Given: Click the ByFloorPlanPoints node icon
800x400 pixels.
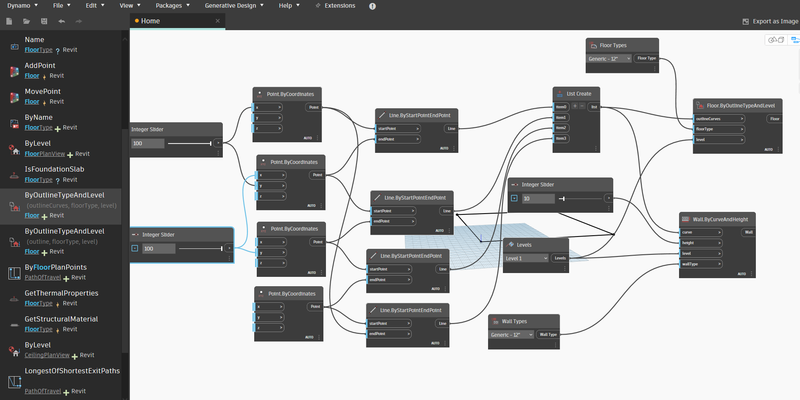Looking at the screenshot, I should (x=14, y=273).
